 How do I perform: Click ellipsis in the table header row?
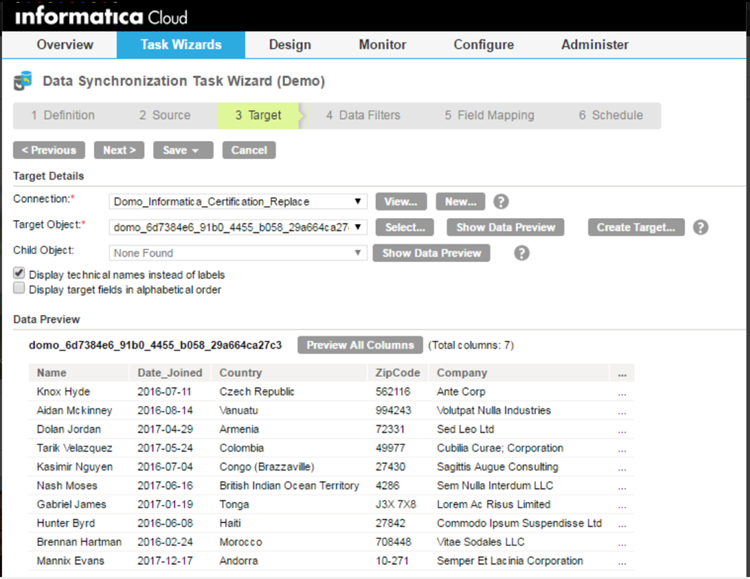[622, 373]
